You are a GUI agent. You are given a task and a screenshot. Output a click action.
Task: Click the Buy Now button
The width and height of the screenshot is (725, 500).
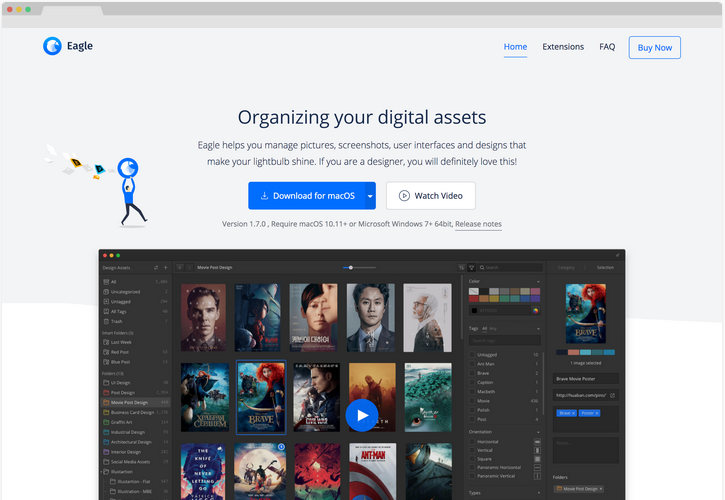[x=654, y=48]
